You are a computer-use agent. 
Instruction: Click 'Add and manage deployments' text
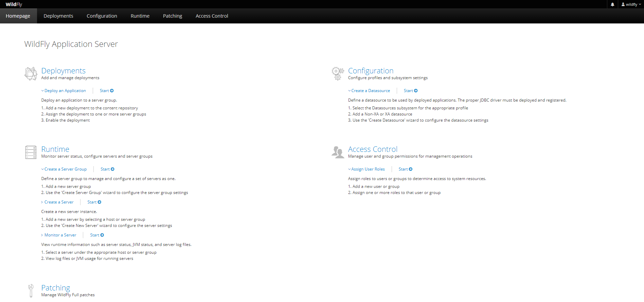tap(70, 78)
